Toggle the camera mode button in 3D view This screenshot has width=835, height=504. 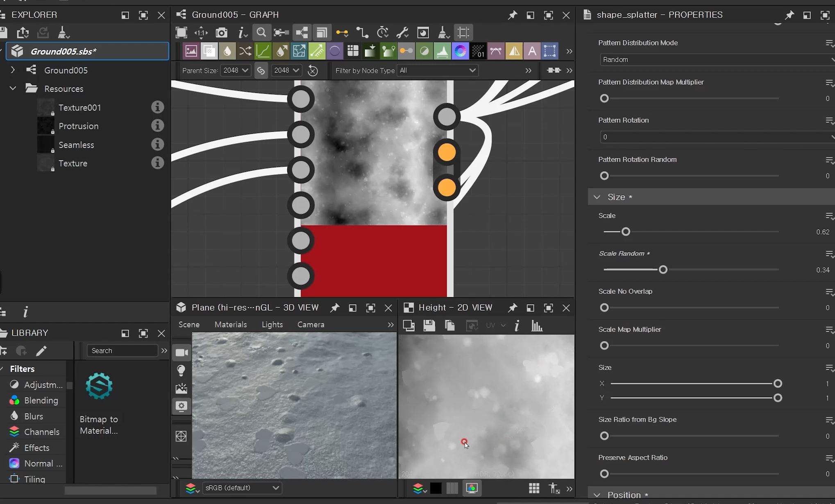pyautogui.click(x=182, y=353)
